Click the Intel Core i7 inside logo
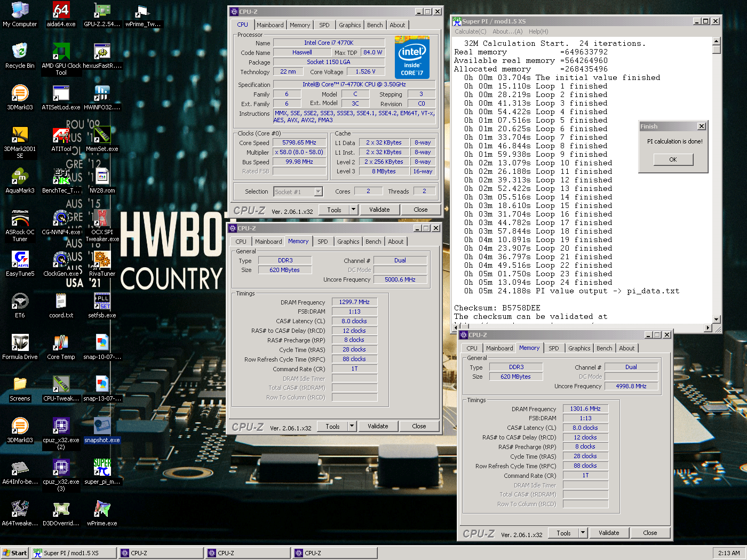This screenshot has height=560, width=747. 412,57
